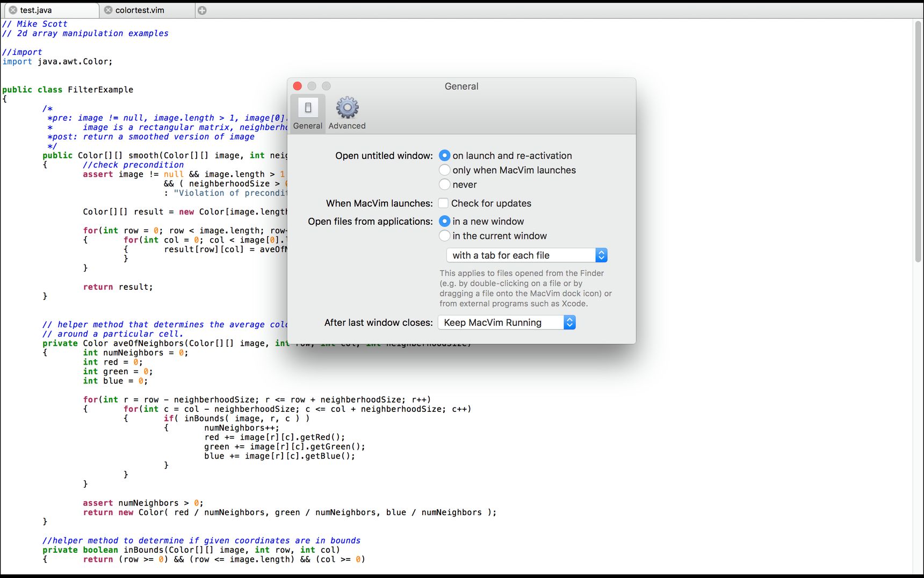Click the 'int green = 0;' line
Viewport: 924px width, 578px height.
click(118, 372)
